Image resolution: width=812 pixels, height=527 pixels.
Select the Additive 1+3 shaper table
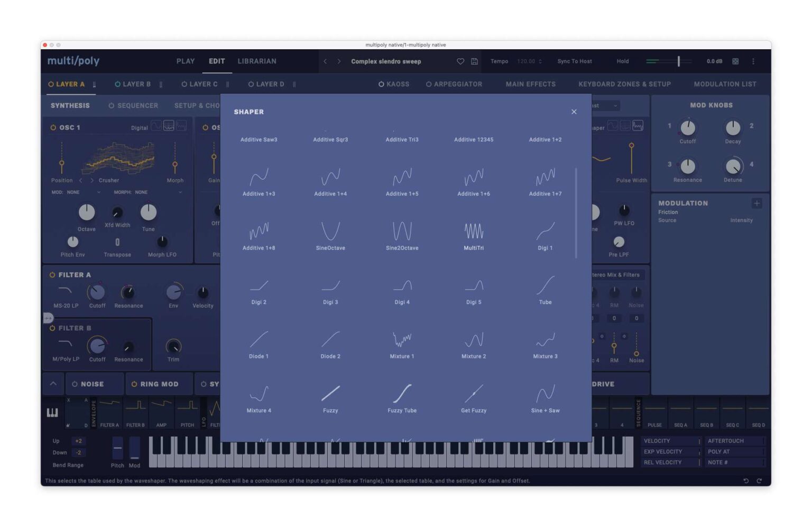259,181
